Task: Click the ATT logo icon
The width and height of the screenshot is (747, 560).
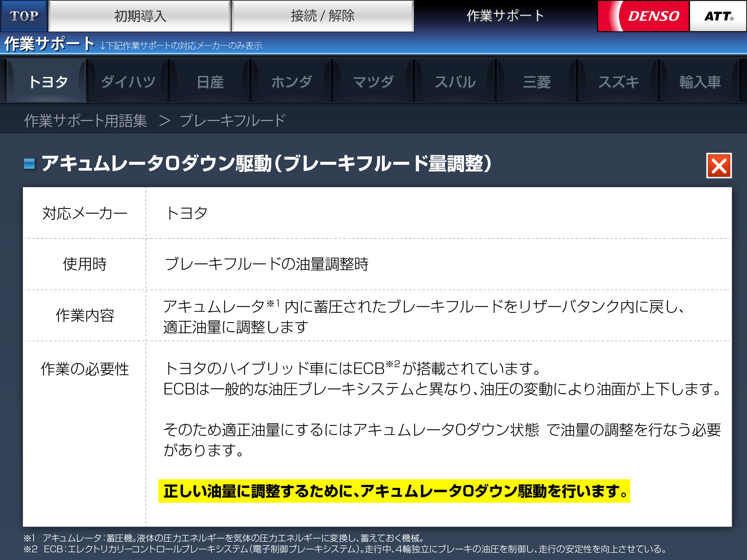Action: pos(718,16)
